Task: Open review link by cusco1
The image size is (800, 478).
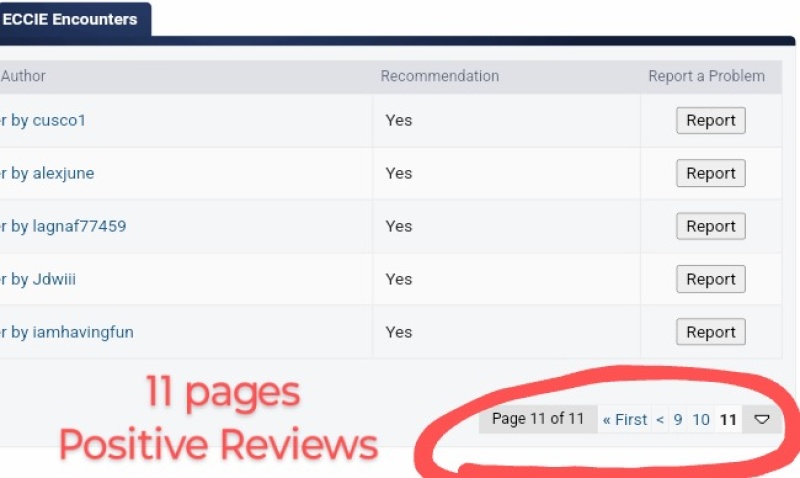Action: coord(43,120)
